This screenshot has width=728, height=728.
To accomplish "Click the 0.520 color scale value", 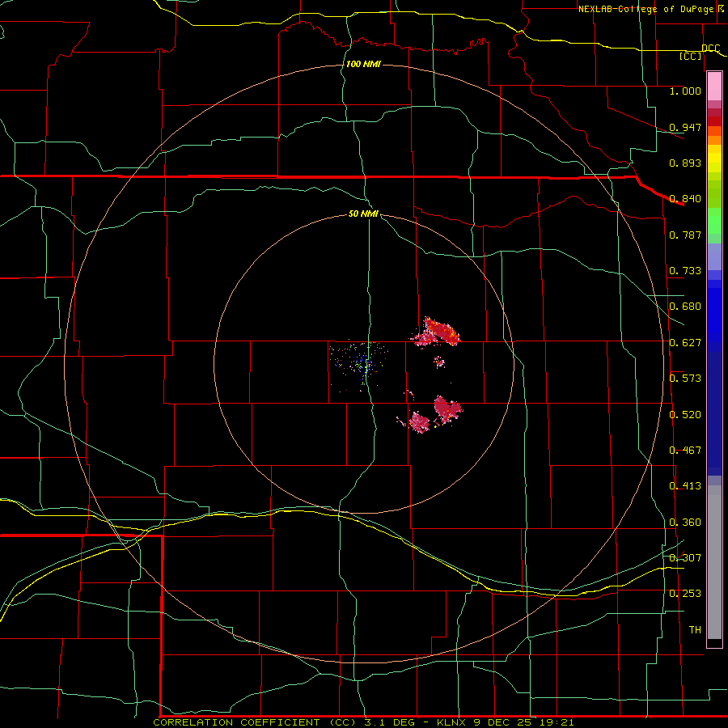I will coord(685,414).
